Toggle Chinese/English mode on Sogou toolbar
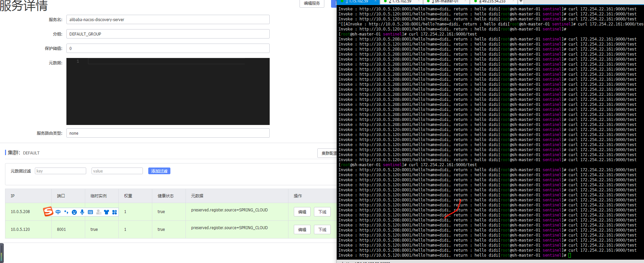This screenshot has width=644, height=263. coord(58,212)
